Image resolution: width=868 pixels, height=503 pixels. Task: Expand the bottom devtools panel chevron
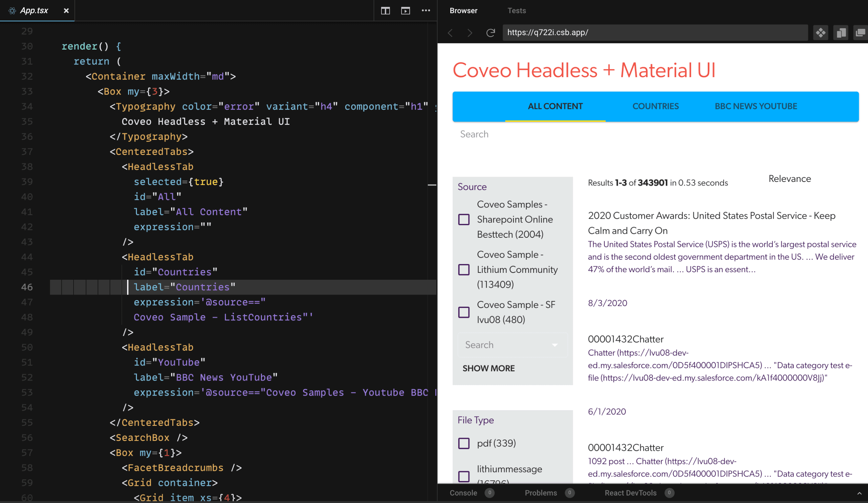coord(859,493)
